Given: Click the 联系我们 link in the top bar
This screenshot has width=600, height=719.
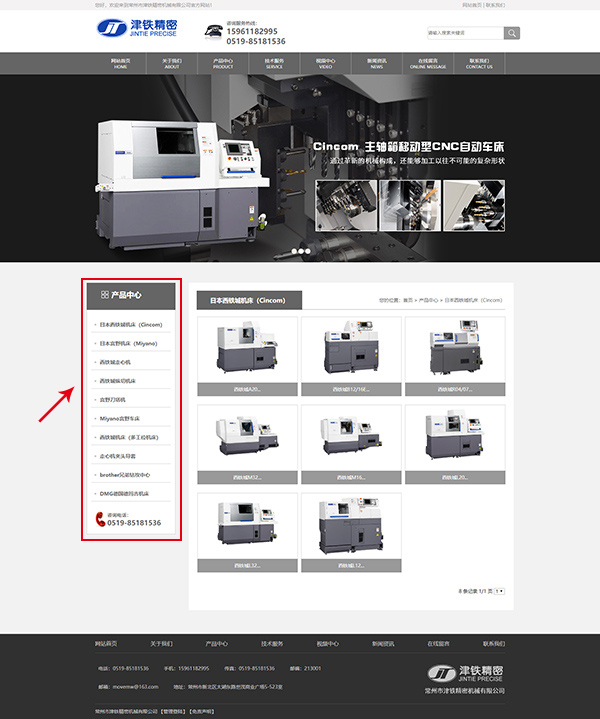Looking at the screenshot, I should pyautogui.click(x=495, y=5).
